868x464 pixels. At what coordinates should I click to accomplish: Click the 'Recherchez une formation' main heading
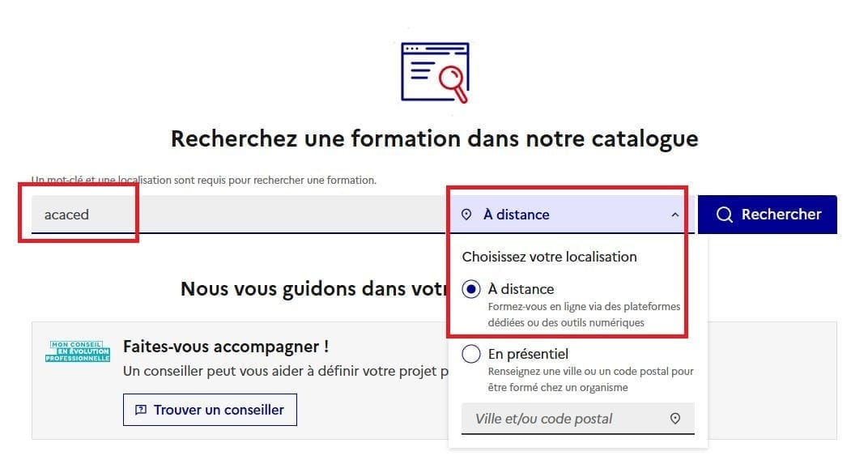click(434, 138)
